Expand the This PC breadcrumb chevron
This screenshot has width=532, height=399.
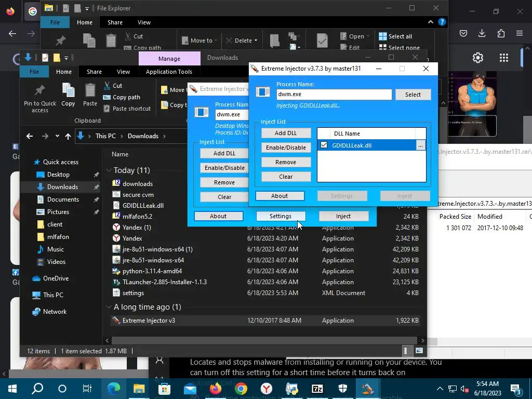click(122, 136)
